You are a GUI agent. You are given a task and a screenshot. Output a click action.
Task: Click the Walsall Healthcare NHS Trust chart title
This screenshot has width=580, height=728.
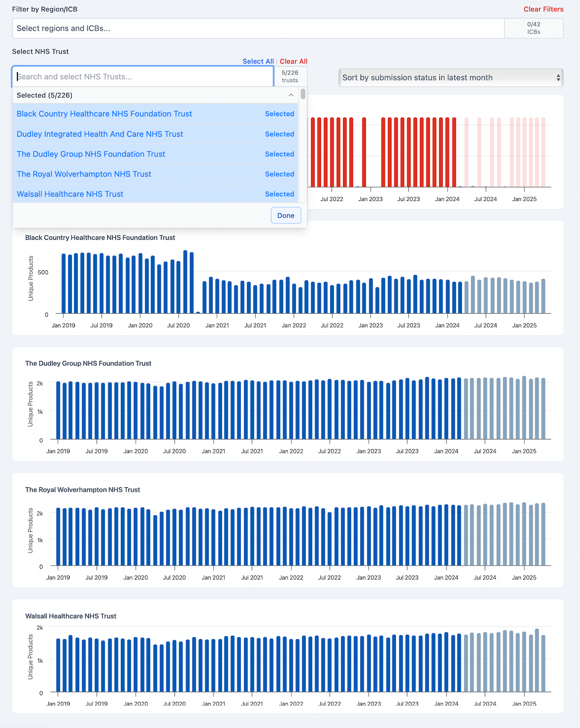pos(71,616)
